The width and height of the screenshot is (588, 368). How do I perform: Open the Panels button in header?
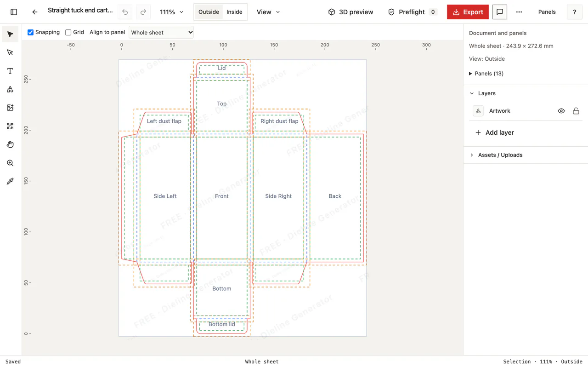click(547, 12)
